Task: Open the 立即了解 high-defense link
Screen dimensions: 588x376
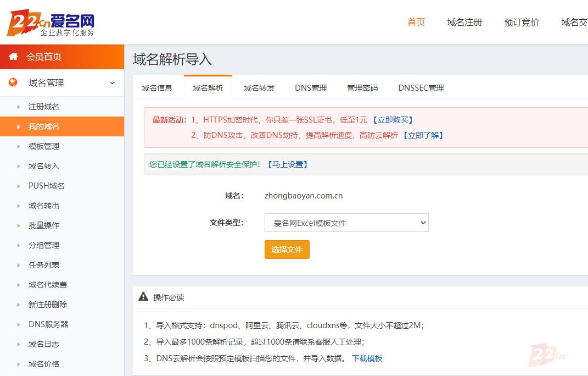Action: pos(423,135)
